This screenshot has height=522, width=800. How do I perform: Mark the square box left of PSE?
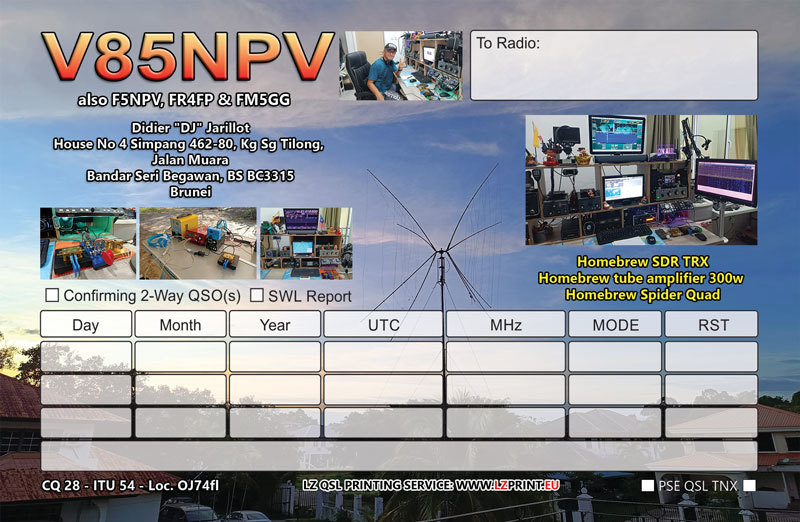(x=648, y=486)
